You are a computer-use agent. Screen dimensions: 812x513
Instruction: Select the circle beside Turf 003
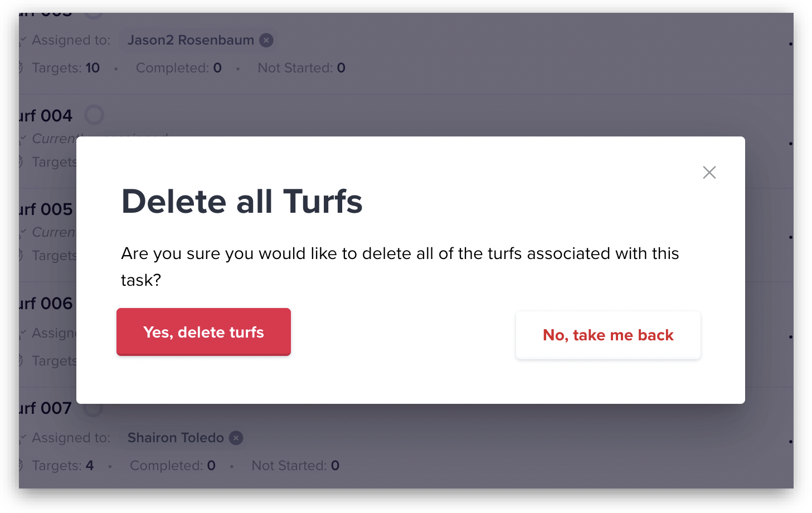pos(93,12)
